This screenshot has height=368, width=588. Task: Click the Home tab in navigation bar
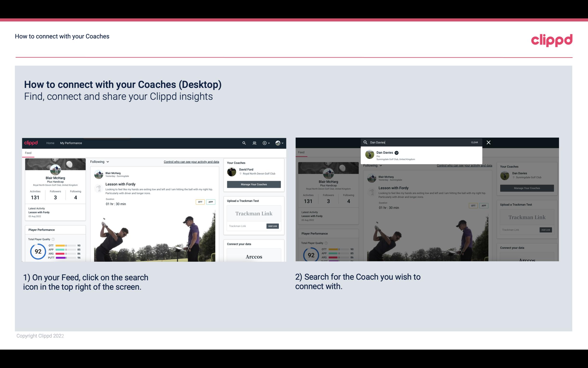51,143
